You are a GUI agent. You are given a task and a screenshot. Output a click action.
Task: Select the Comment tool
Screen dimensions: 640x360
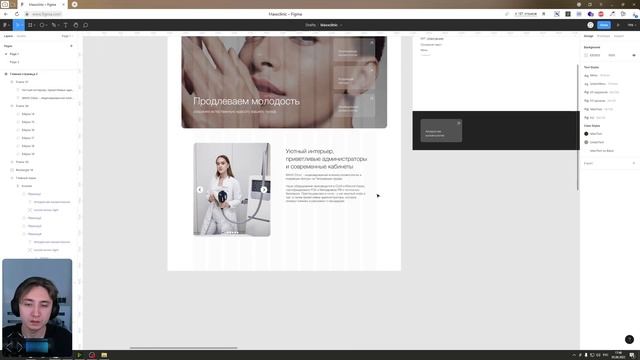click(86, 25)
